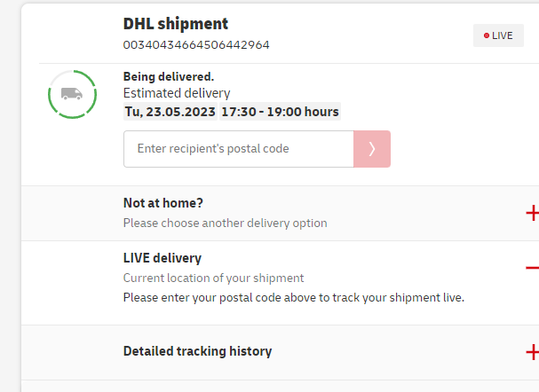Click the red LIVE badge
Viewport: 539px width, 392px height.
coord(498,35)
